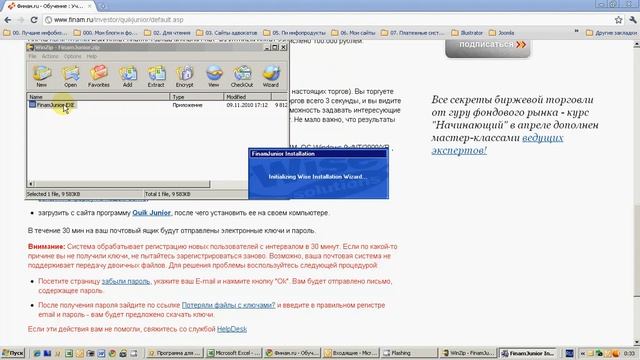Switch to 'Финам.ru - Обуч...' taskbar button

click(292, 353)
